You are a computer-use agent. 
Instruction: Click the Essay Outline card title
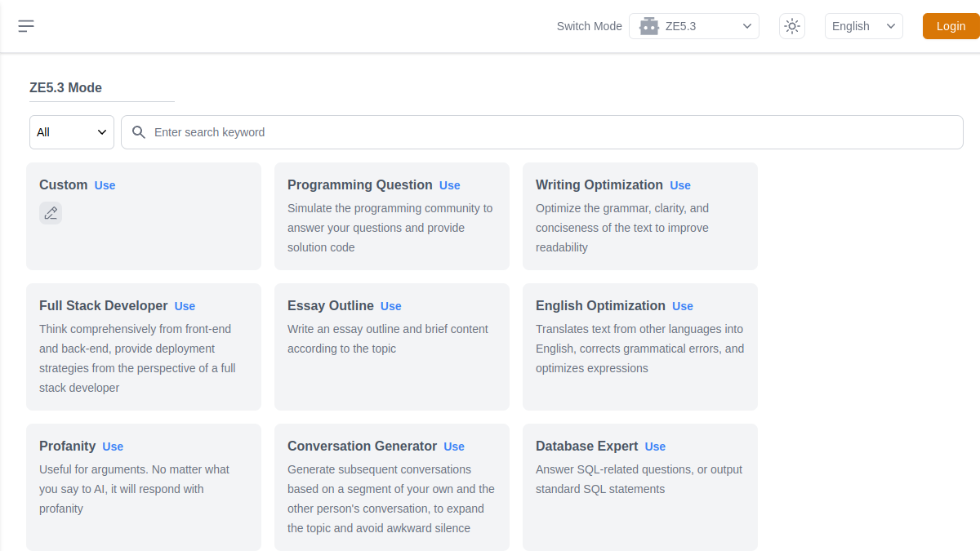click(331, 306)
